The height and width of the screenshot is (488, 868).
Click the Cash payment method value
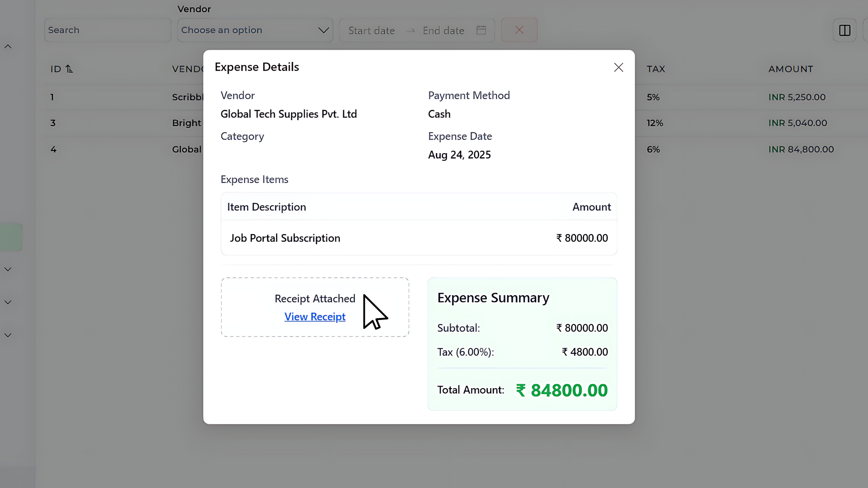(x=439, y=114)
